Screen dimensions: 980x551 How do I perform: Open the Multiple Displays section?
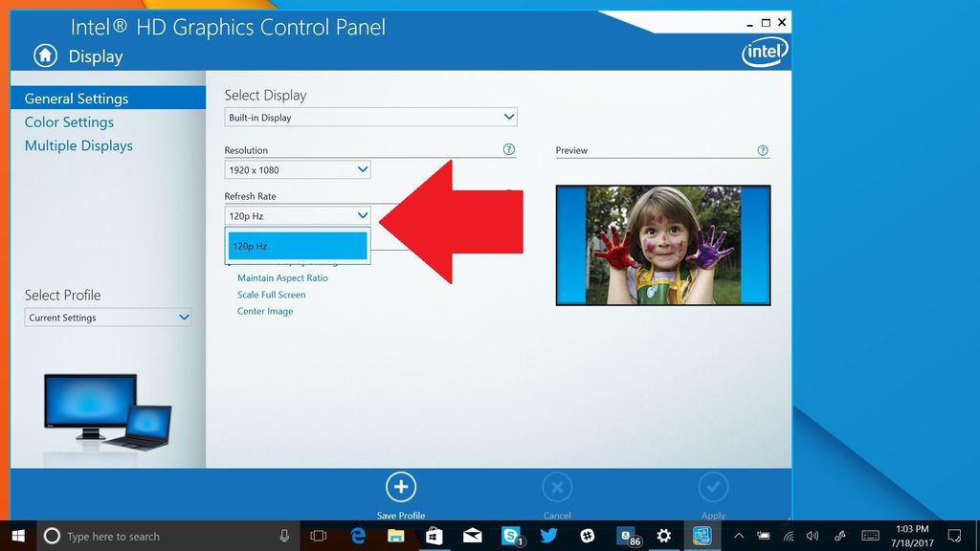click(x=78, y=144)
